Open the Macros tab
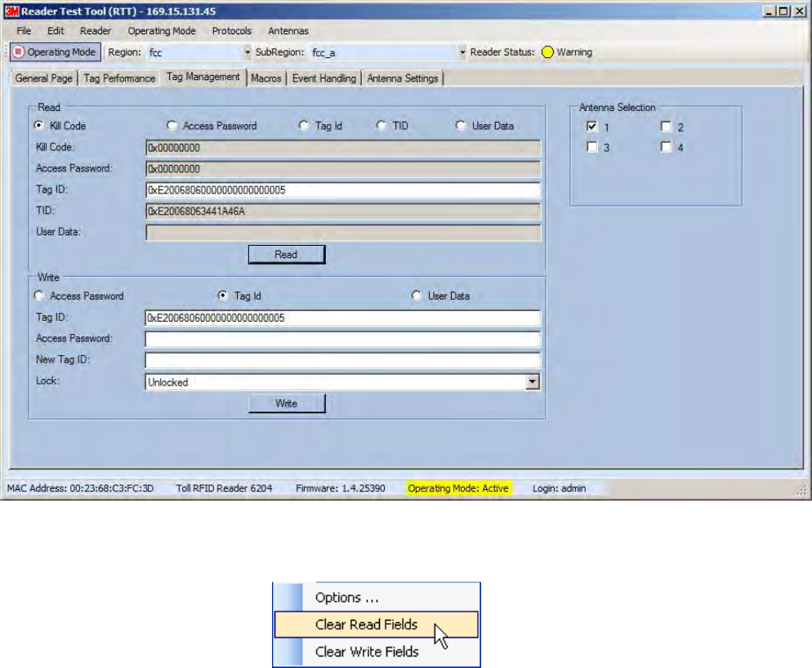Image resolution: width=812 pixels, height=668 pixels. tap(266, 78)
